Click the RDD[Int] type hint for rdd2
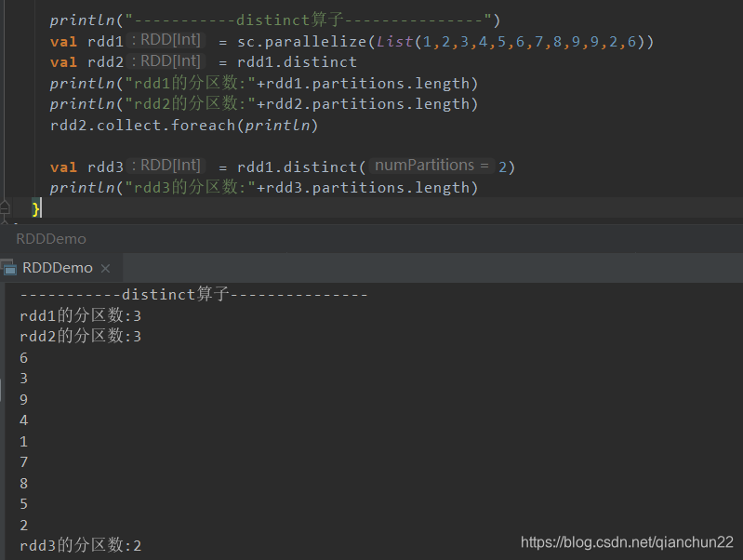743x560 pixels. (x=166, y=61)
